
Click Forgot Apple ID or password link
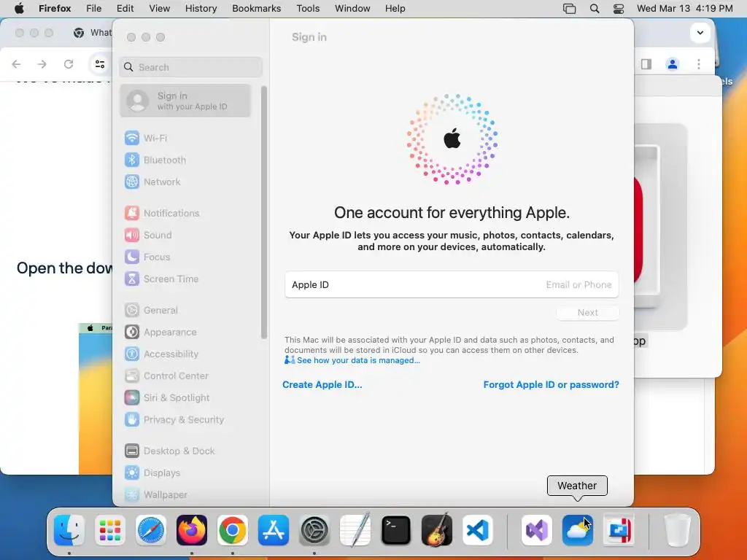point(551,385)
